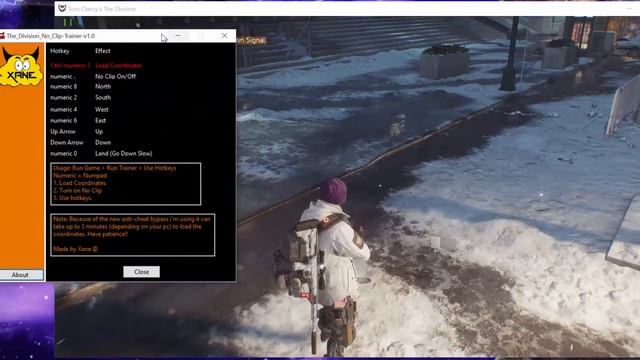Click the 'No Clip On/Off' effect text
Viewport: 640px width, 360px height.
click(116, 76)
